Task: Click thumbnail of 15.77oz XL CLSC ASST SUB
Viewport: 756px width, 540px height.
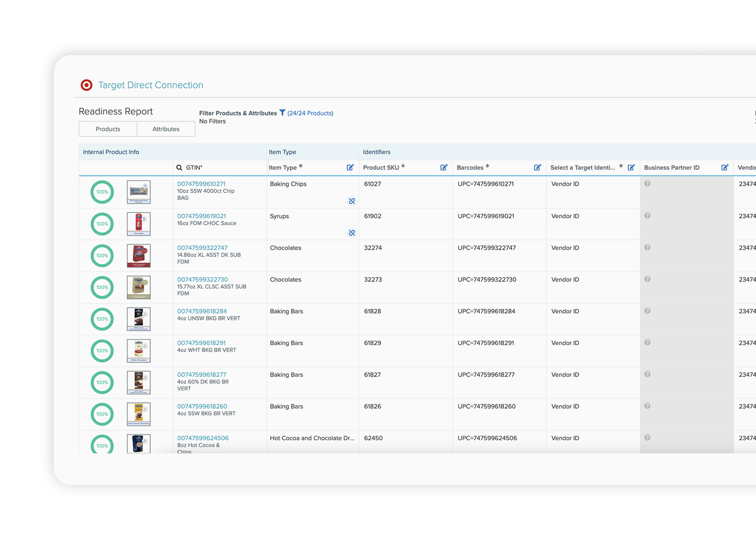Action: [139, 287]
